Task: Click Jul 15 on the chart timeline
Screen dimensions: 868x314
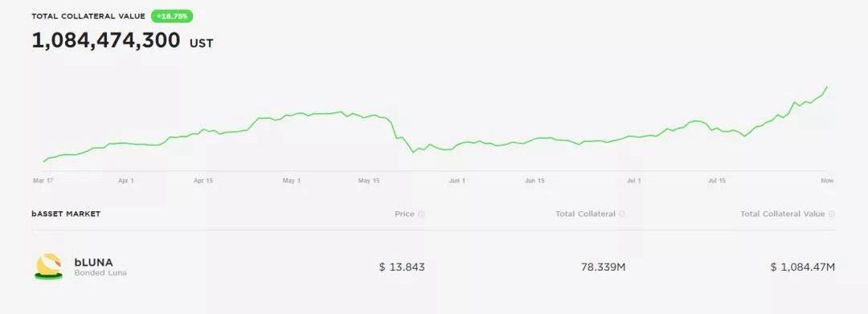Action: tap(717, 181)
